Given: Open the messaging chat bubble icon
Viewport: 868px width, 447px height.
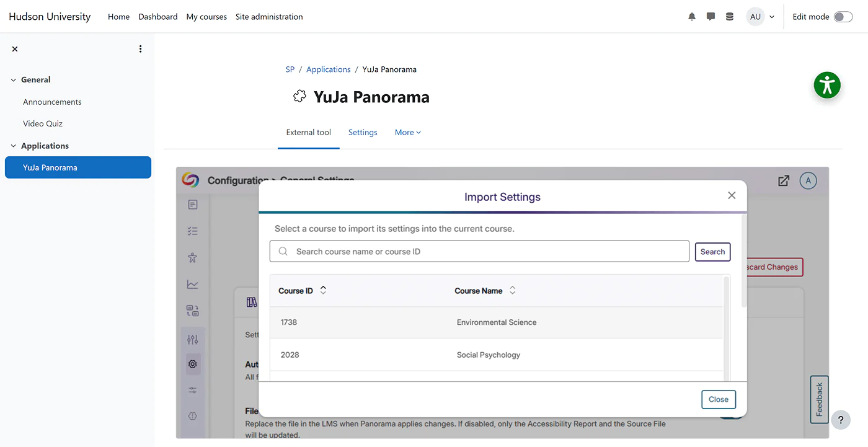Looking at the screenshot, I should [711, 17].
